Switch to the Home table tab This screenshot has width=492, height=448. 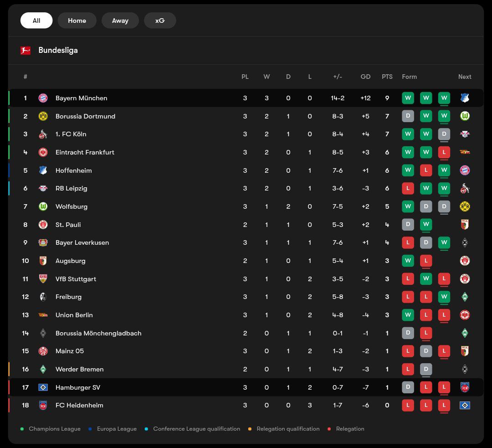(x=77, y=21)
